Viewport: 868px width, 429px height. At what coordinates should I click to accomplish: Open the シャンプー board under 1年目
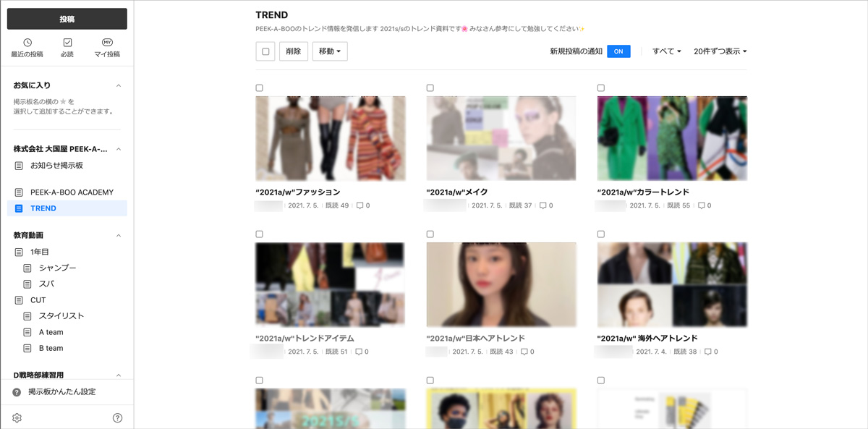click(x=57, y=268)
